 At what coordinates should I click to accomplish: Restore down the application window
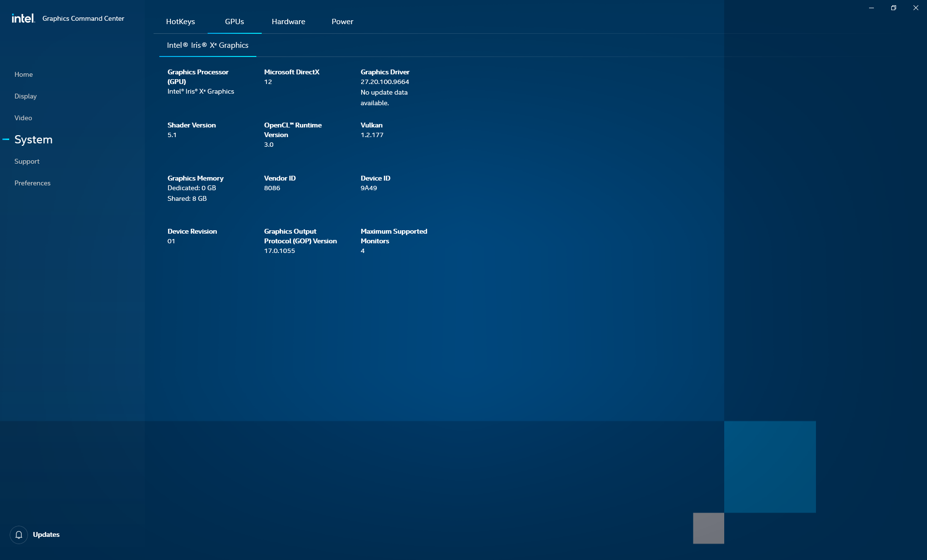(x=894, y=8)
